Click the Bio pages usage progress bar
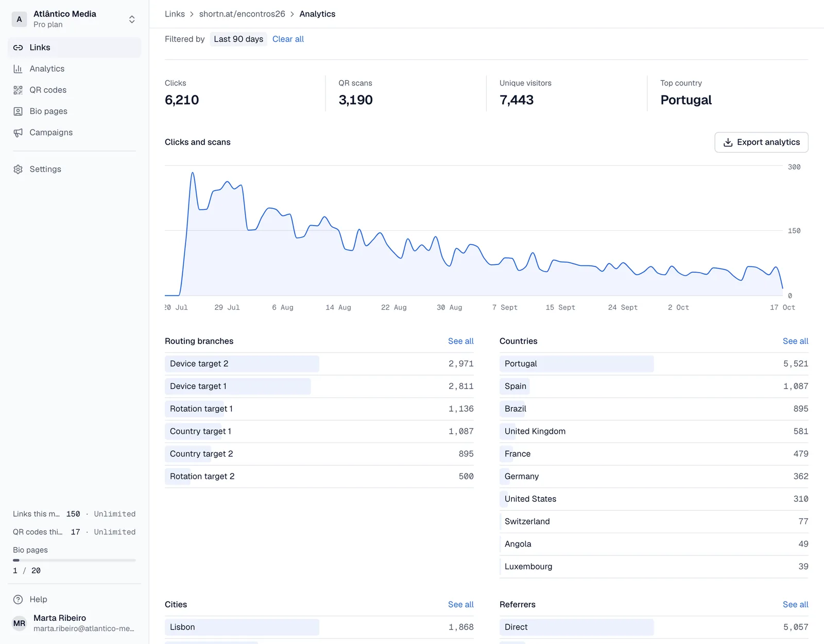Screen dimensions: 824x644 (x=74, y=560)
